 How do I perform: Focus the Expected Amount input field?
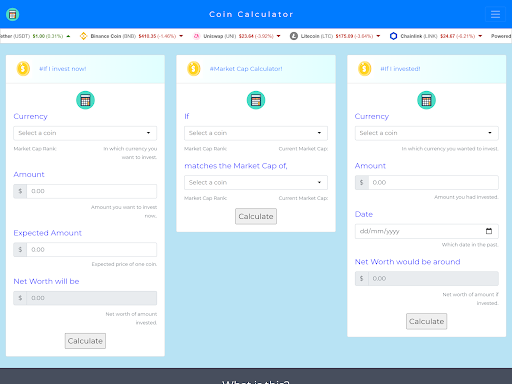(x=92, y=250)
